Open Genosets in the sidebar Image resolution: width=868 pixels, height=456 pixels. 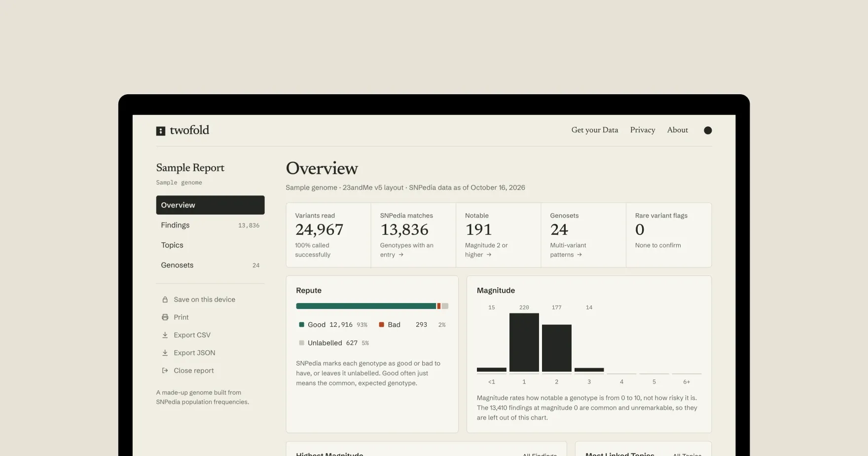point(210,265)
